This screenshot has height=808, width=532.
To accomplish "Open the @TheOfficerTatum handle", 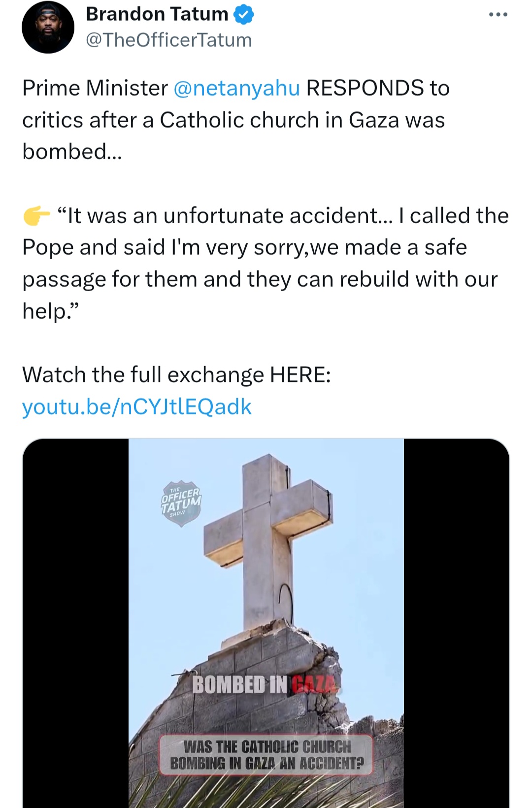I will coord(168,40).
